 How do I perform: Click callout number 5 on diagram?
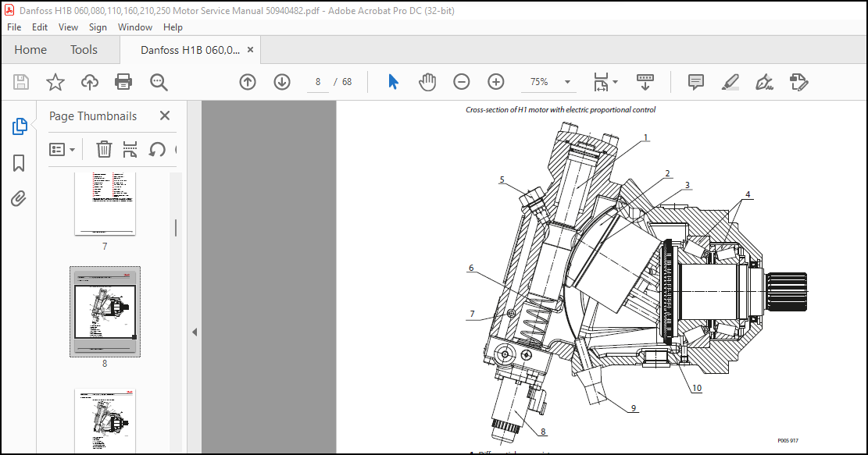(x=502, y=180)
